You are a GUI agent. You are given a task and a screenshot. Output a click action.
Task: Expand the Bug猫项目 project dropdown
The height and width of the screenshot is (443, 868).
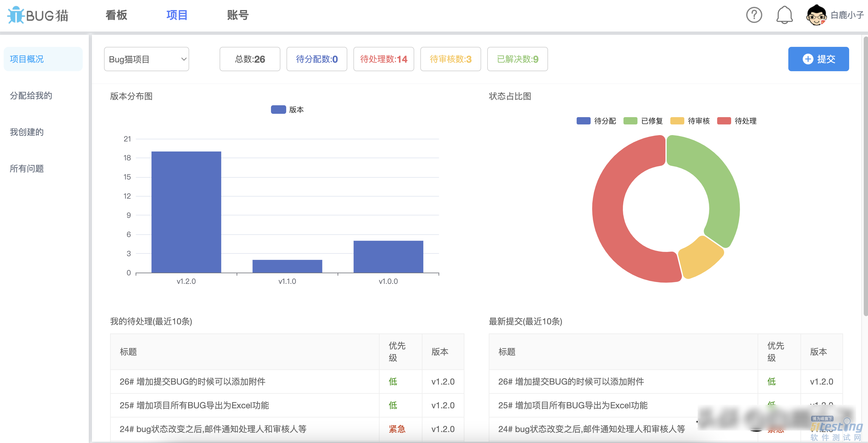[147, 59]
